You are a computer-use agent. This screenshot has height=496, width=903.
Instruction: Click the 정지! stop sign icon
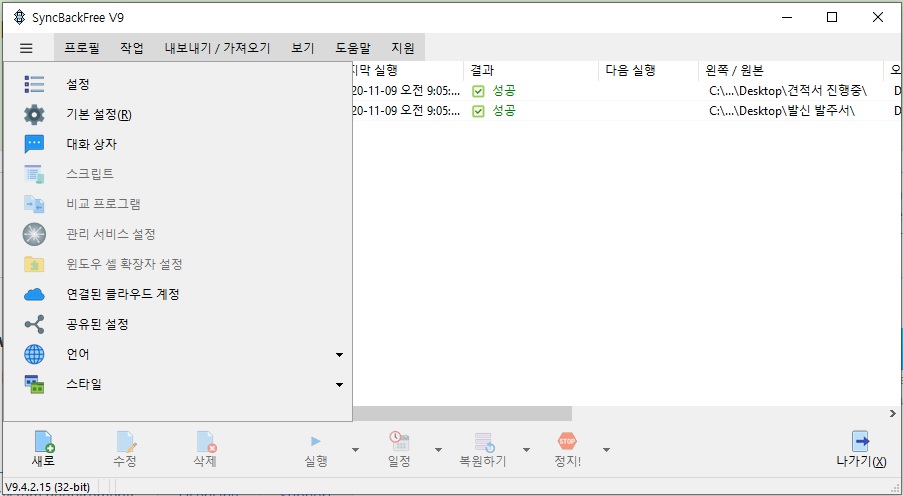click(567, 441)
